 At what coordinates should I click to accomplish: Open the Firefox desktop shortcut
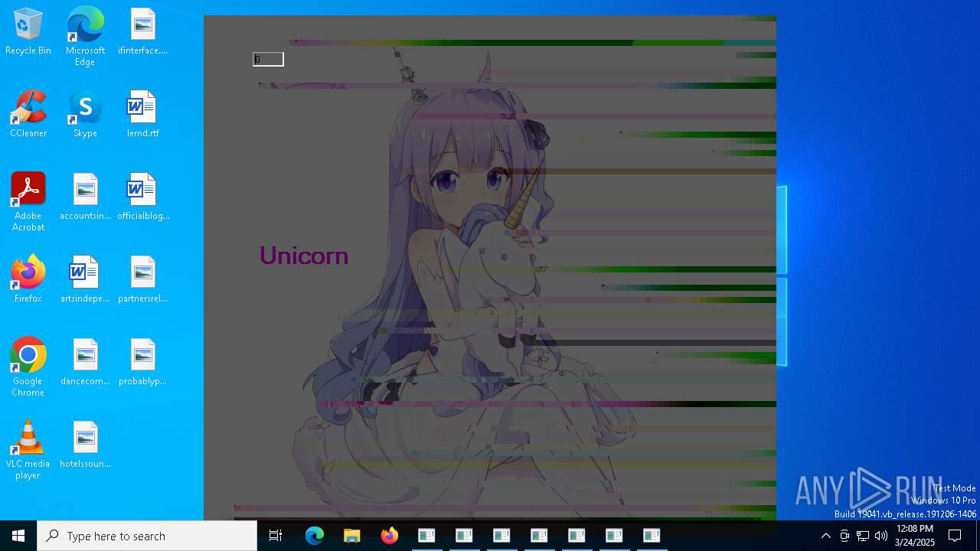tap(28, 280)
